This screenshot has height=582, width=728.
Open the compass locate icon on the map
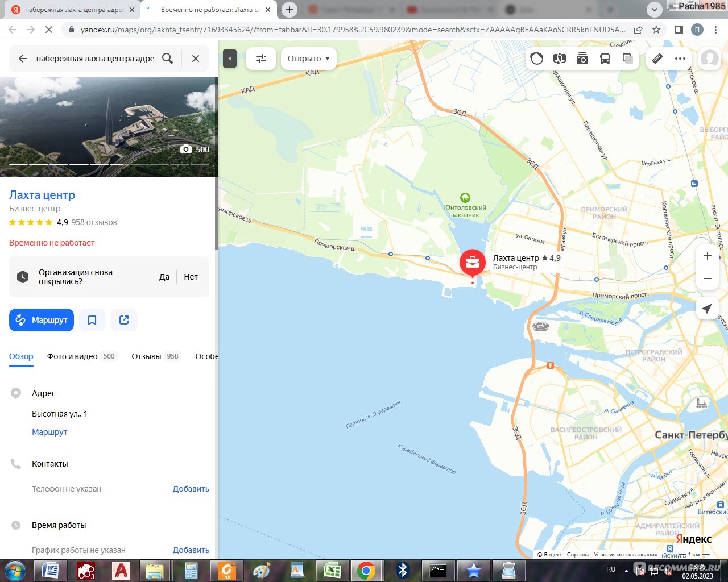[x=707, y=308]
